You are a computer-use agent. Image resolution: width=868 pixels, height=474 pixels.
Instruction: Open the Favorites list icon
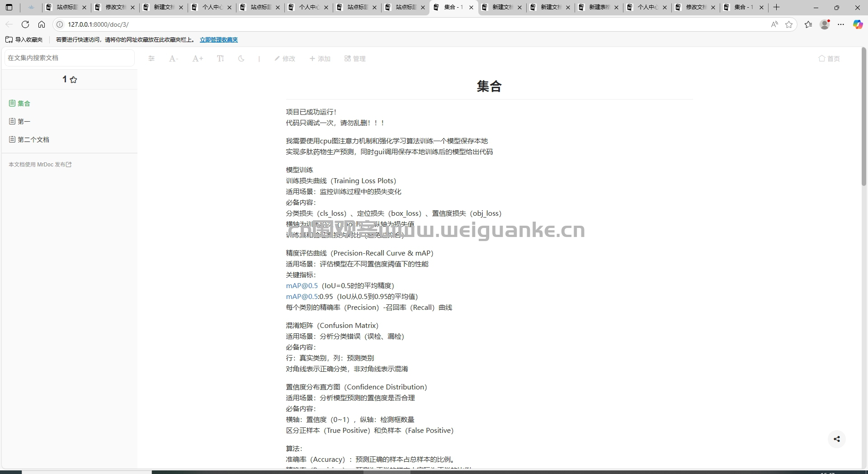click(808, 24)
